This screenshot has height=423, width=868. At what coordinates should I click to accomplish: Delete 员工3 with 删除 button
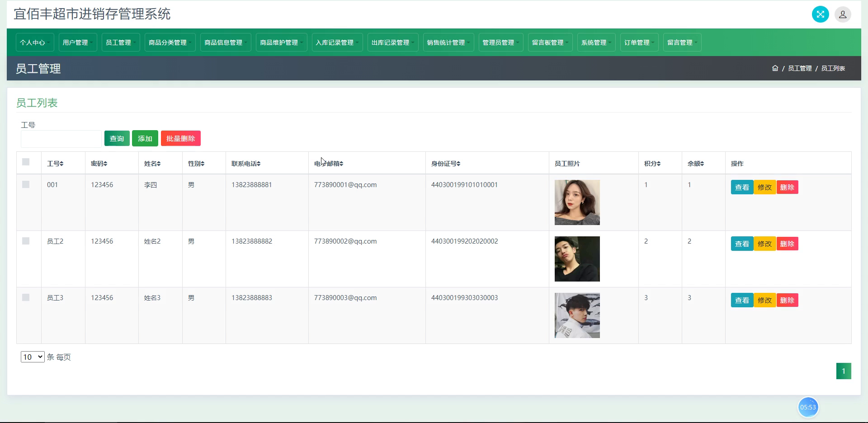pos(788,300)
